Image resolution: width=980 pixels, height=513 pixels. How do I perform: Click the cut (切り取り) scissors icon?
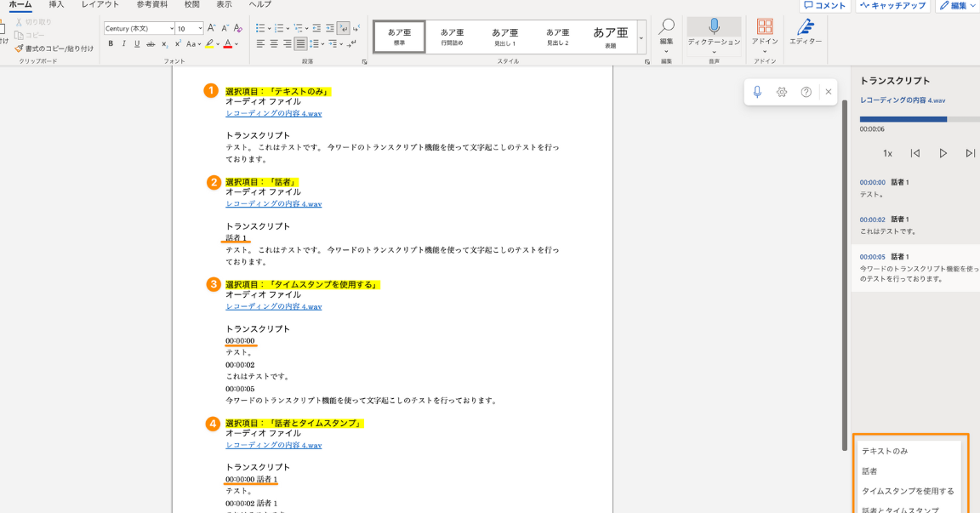point(19,22)
